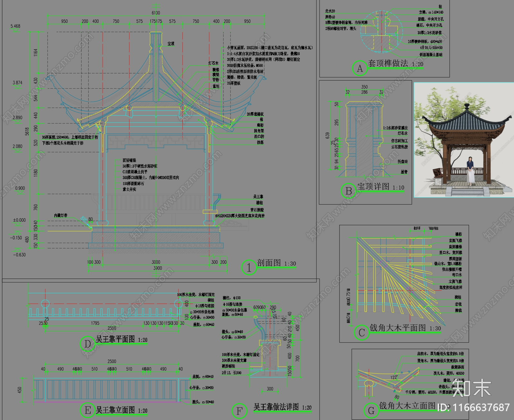Click the elevation value 2.080
Screen dimensions: 514x420
pyautogui.click(x=17, y=146)
